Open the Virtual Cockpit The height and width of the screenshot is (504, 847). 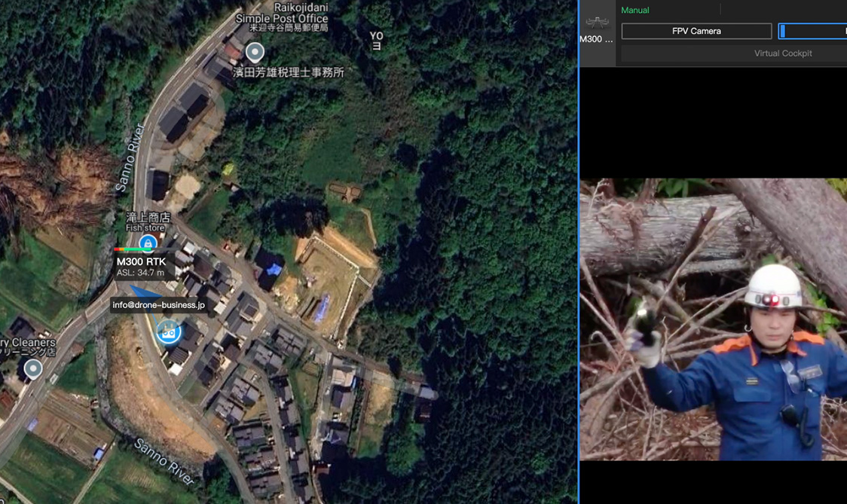tap(782, 53)
